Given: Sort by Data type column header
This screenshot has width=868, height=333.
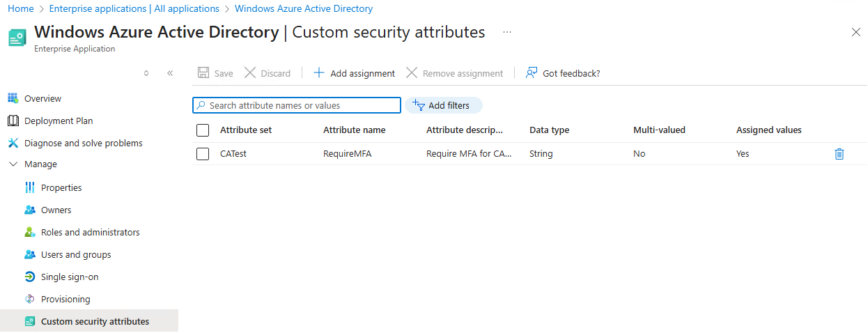Looking at the screenshot, I should pos(549,130).
